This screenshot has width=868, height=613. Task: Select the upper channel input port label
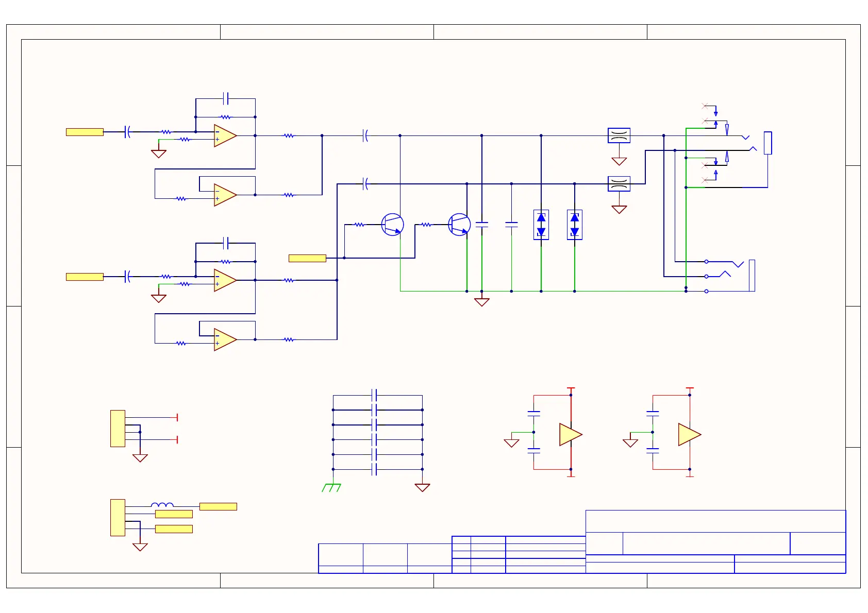click(85, 132)
